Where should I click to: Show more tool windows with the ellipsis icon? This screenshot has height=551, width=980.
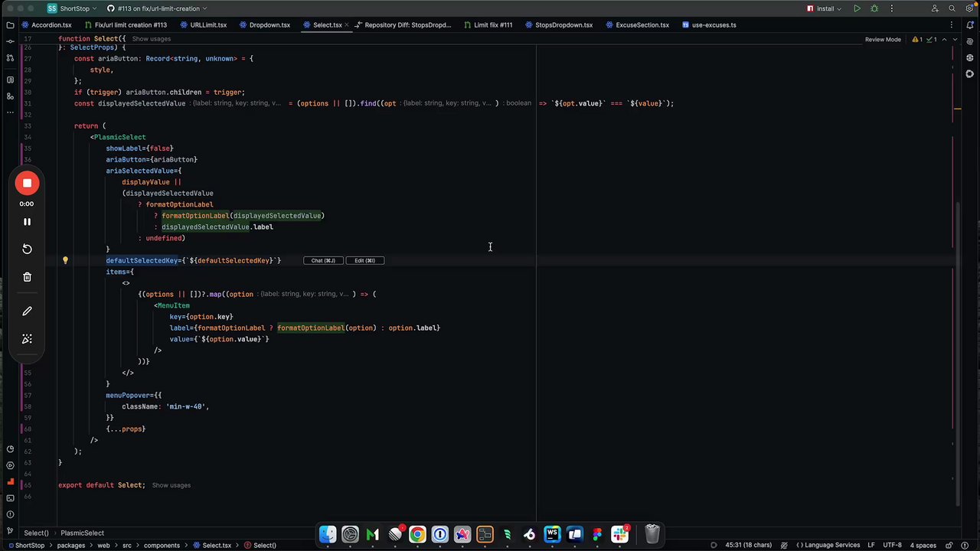10,112
